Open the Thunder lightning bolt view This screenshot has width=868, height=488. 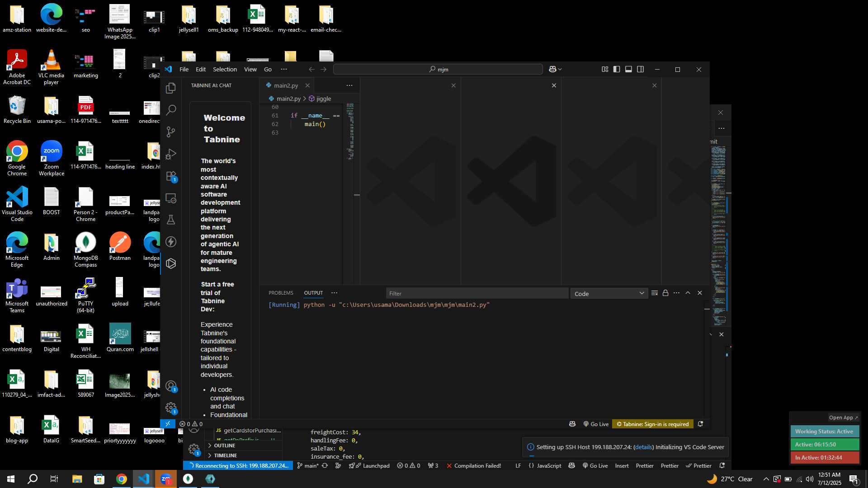click(171, 242)
